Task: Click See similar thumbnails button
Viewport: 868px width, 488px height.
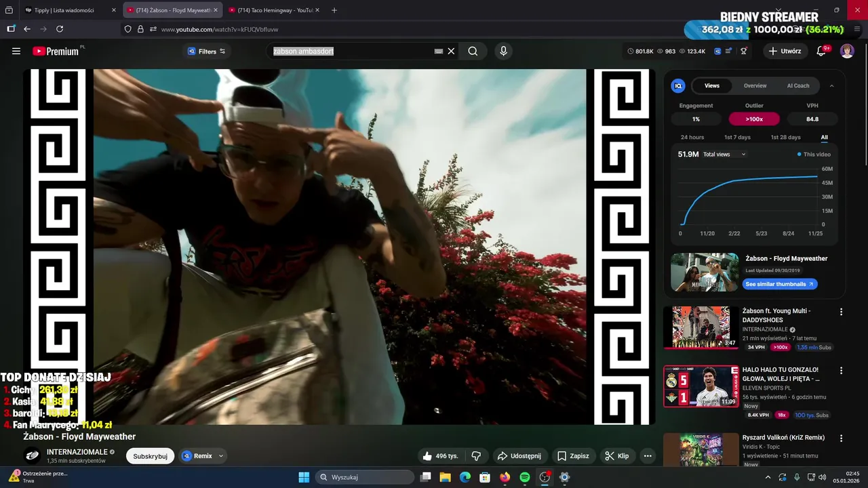Action: point(780,284)
